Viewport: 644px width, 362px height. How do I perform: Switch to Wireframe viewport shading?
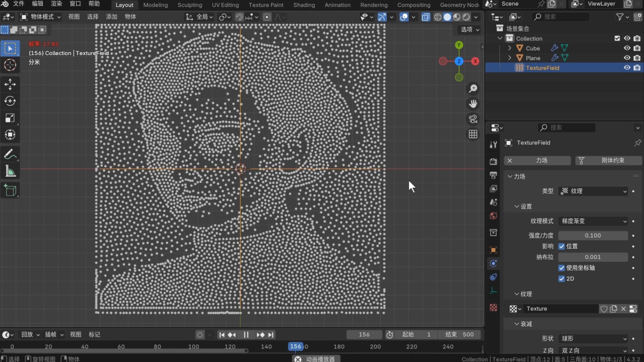coord(438,17)
